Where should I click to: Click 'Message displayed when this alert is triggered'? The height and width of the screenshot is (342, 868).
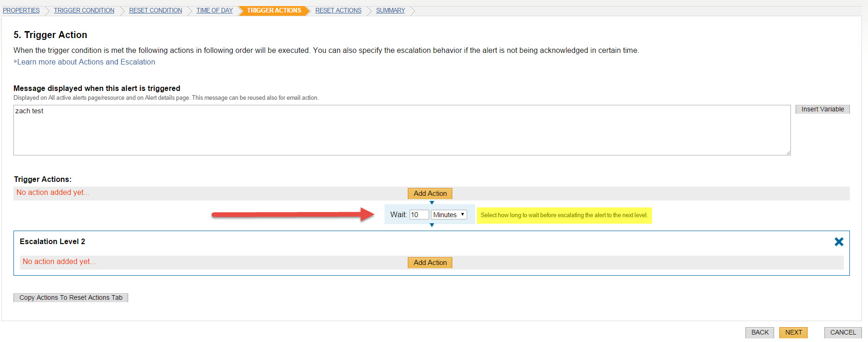point(97,88)
